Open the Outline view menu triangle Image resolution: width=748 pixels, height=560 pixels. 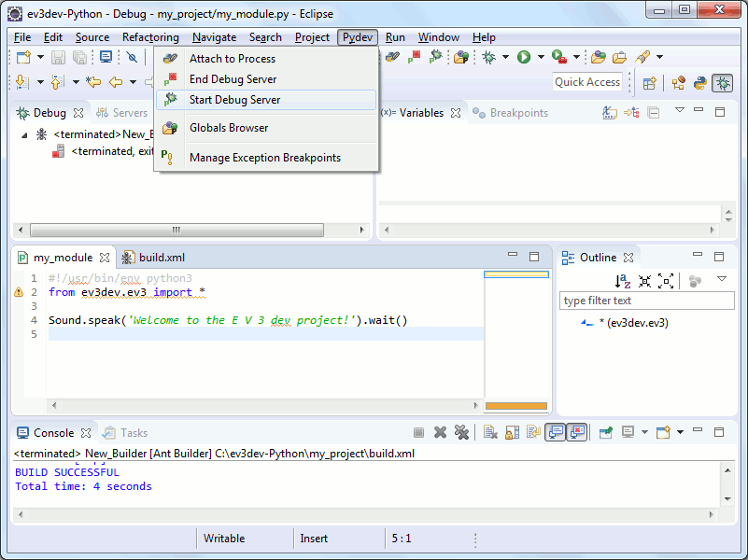point(721,279)
